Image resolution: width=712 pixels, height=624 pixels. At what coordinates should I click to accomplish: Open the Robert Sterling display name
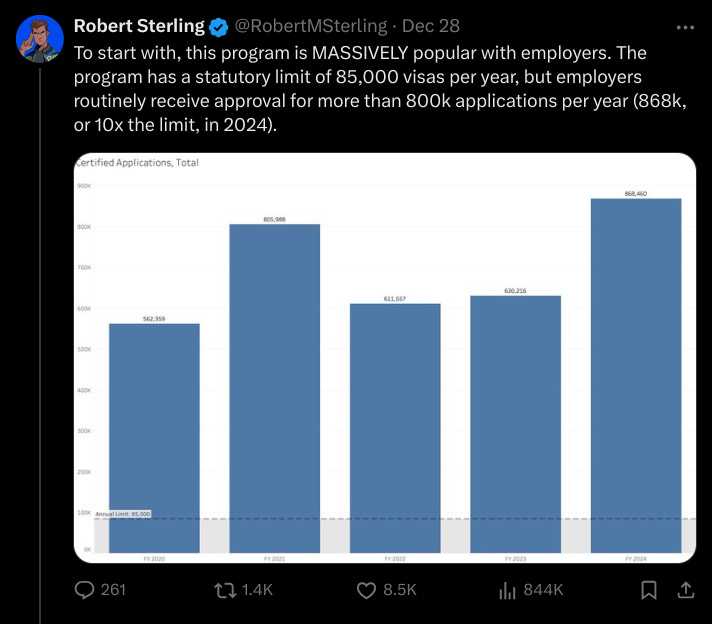pos(139,26)
